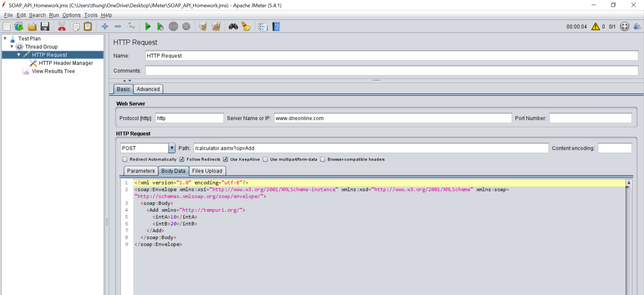Screen dimensions: 644x295
Task: Create a new test plan
Action: point(7,27)
